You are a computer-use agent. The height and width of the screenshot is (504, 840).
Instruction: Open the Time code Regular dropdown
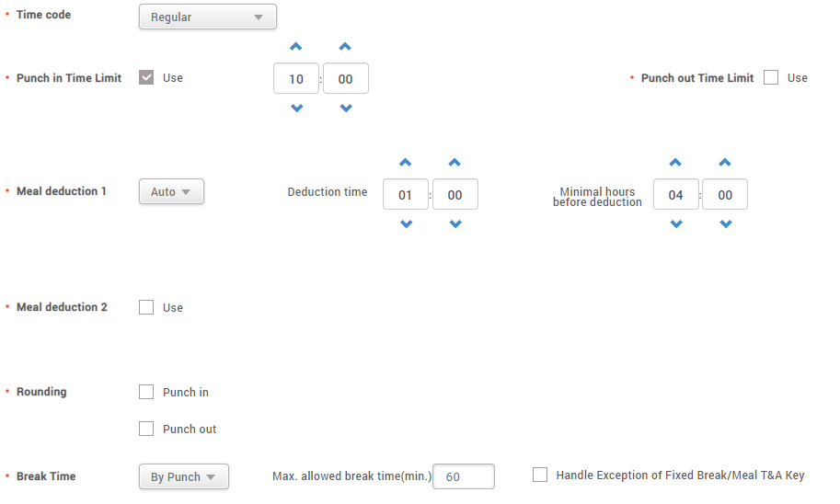[x=207, y=17]
